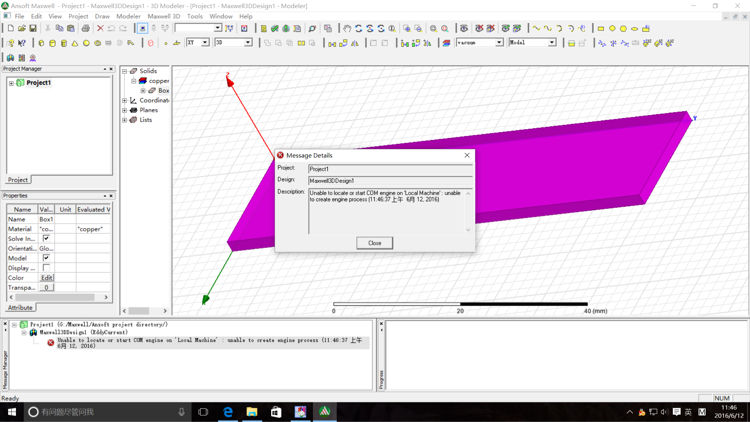Select the Draw sphere tool
Screen dimensions: 750x422
[x=86, y=43]
